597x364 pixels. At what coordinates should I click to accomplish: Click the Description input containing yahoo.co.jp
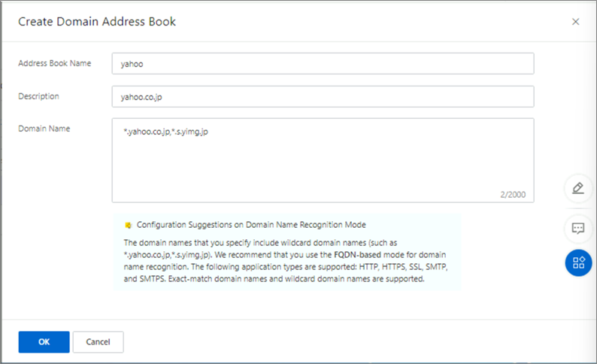pos(323,97)
